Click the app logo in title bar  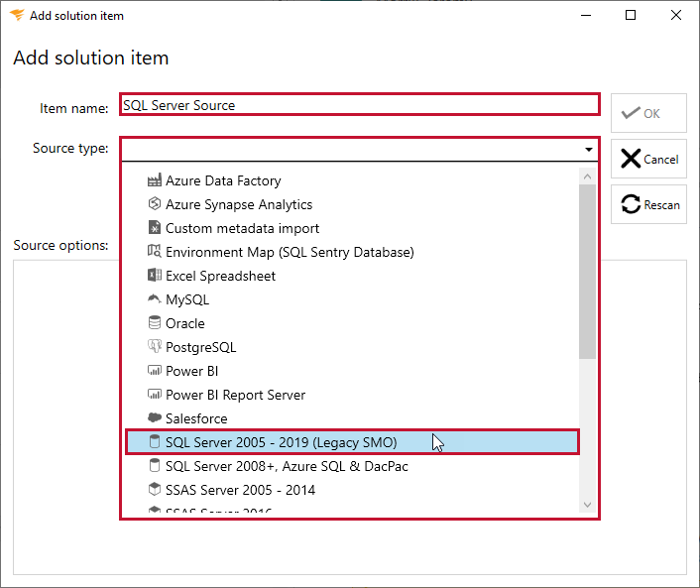click(17, 15)
